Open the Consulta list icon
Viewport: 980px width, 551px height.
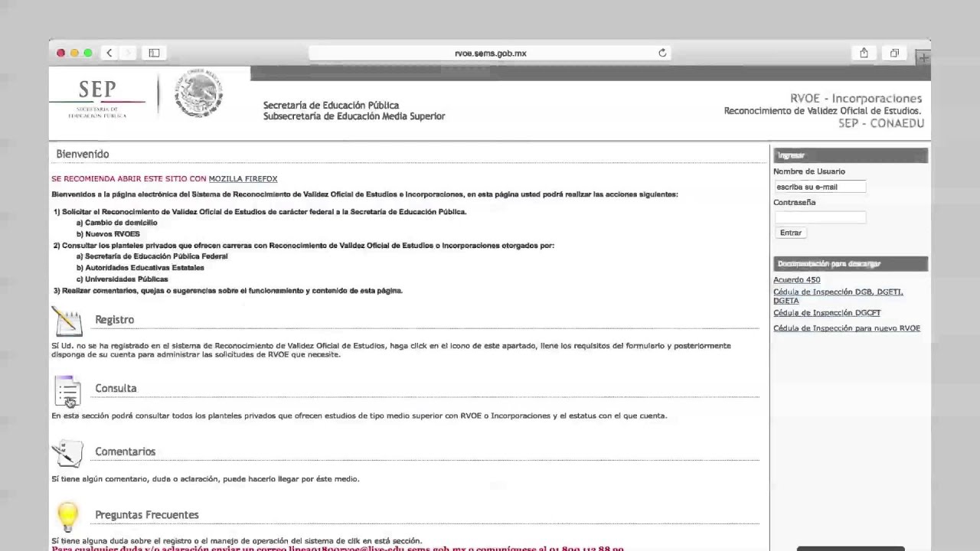67,391
